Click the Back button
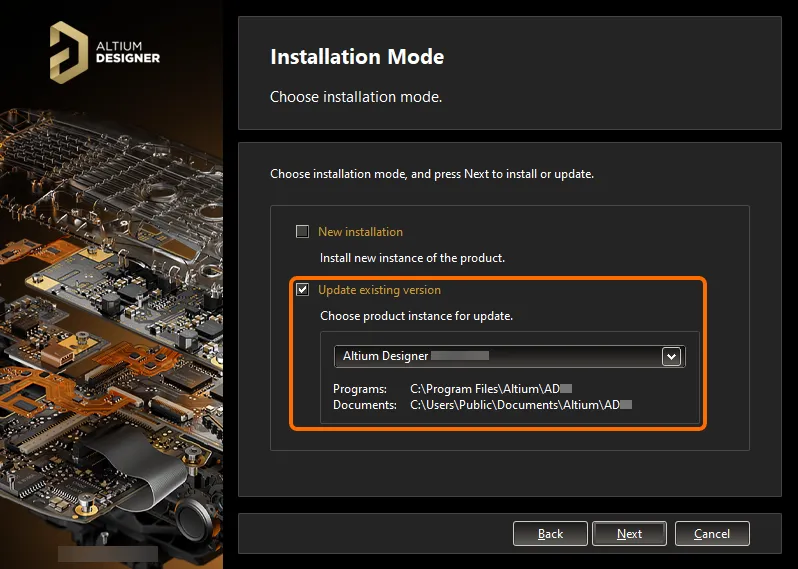Viewport: 798px width, 569px height. point(550,533)
